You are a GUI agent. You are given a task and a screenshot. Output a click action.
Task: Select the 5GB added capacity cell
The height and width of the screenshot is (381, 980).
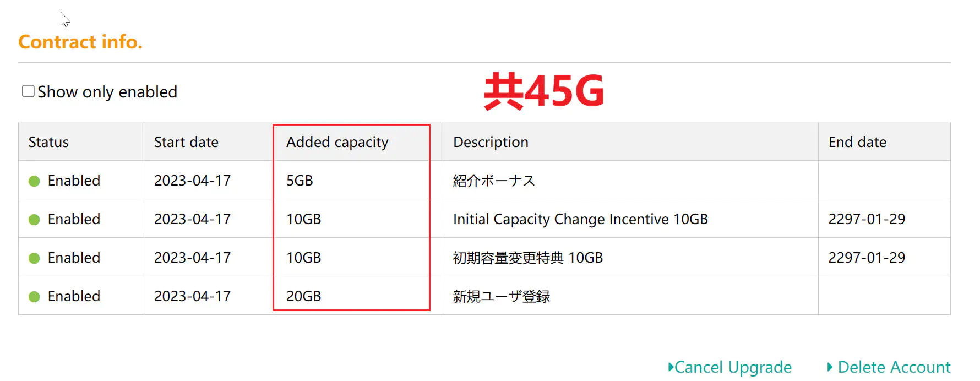[300, 181]
